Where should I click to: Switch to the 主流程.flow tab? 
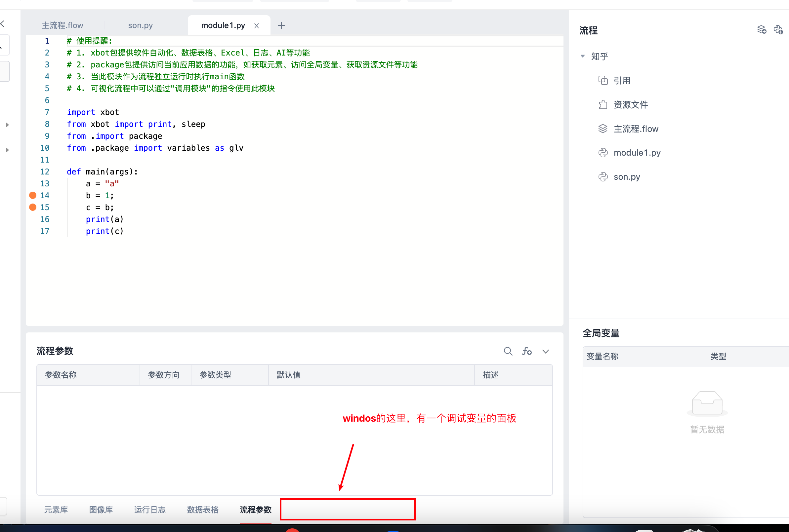[62, 25]
